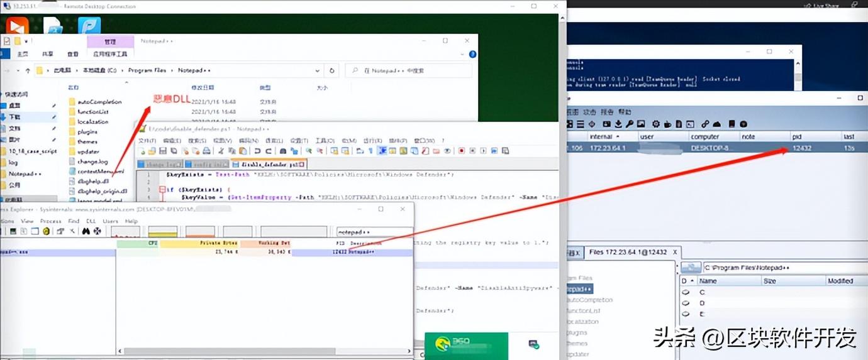Open the Process menu in Process Explorer
Image resolution: width=868 pixels, height=360 pixels.
tap(50, 221)
